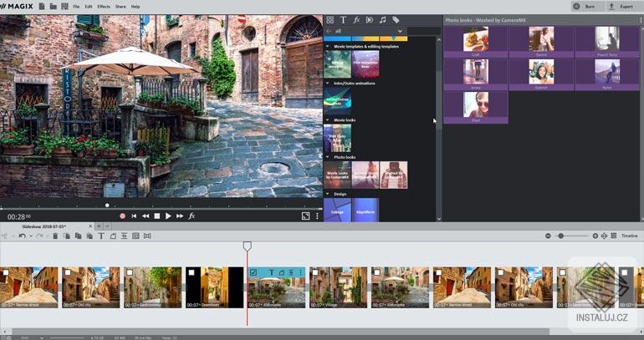Open title editor on the selected Ristorante clip
The height and width of the screenshot is (340, 644).
tap(272, 272)
